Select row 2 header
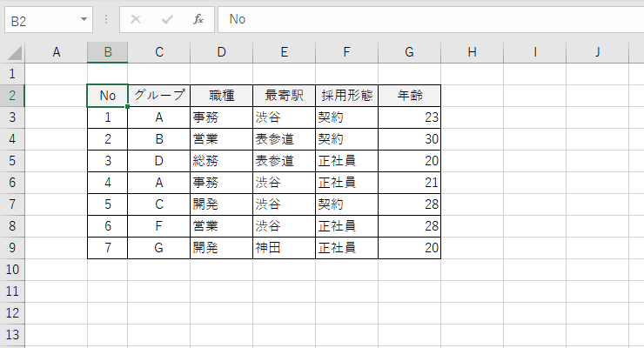 point(12,96)
